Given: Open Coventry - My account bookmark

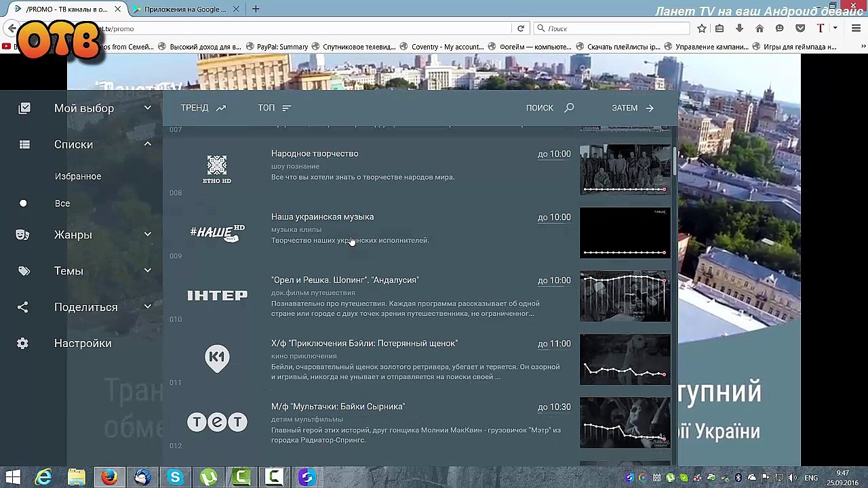Looking at the screenshot, I should (x=441, y=47).
